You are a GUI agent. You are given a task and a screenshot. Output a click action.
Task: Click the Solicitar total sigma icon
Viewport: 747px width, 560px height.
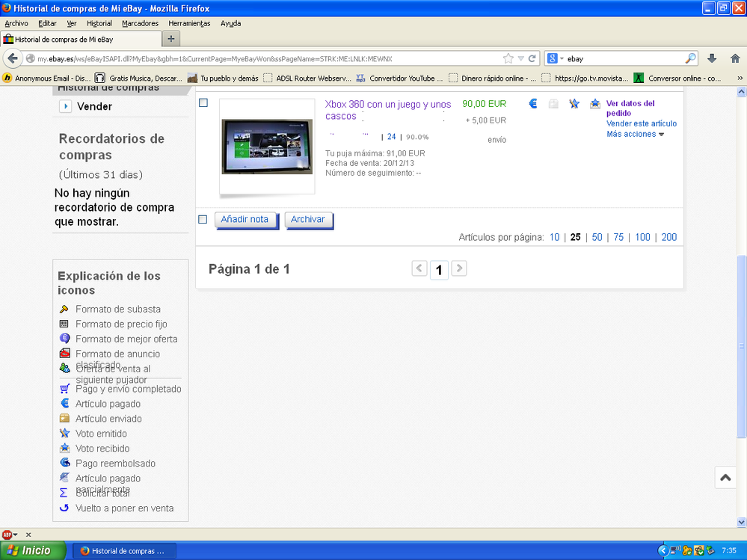64,493
